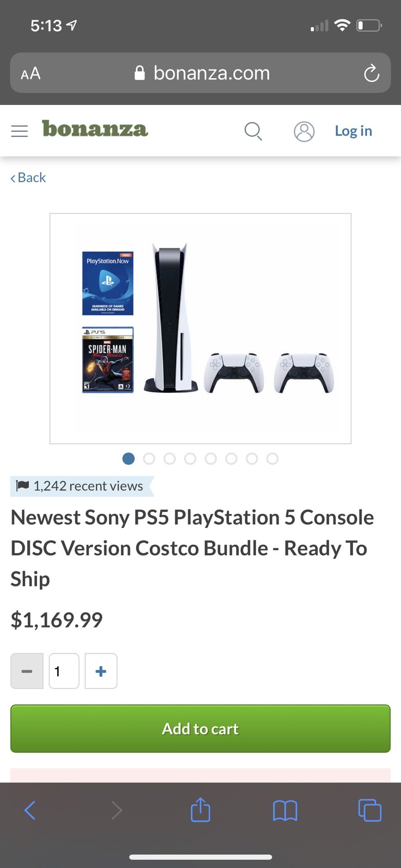Decrease quantity with the minus button

click(x=27, y=671)
